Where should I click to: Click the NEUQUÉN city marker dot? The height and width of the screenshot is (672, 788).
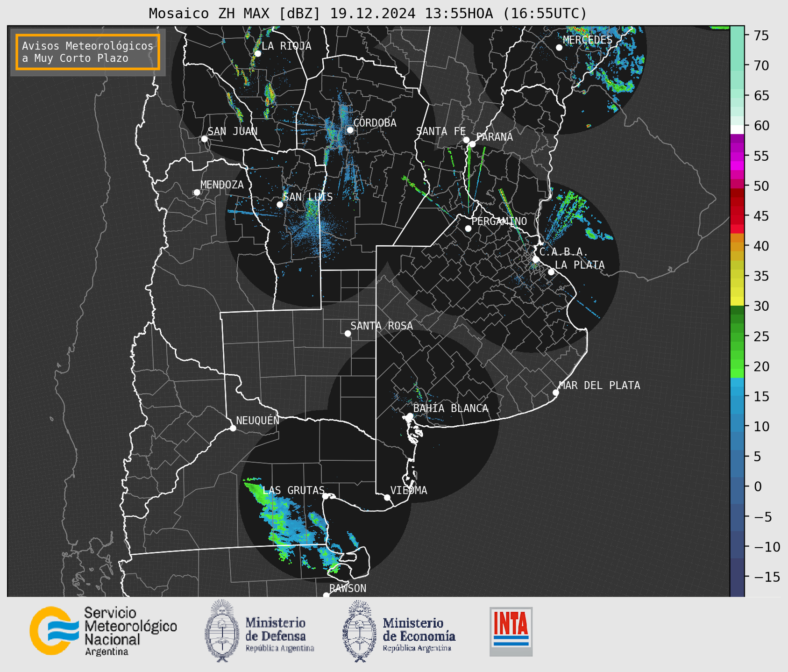(x=233, y=428)
